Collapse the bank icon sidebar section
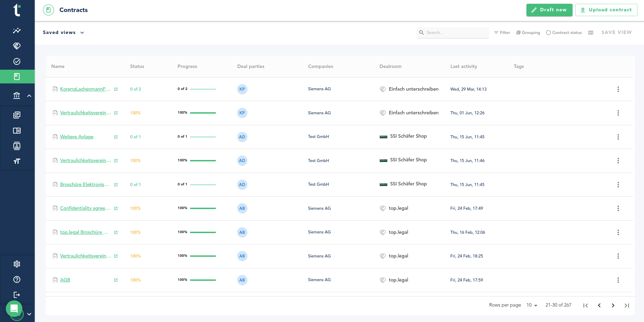 coord(29,96)
